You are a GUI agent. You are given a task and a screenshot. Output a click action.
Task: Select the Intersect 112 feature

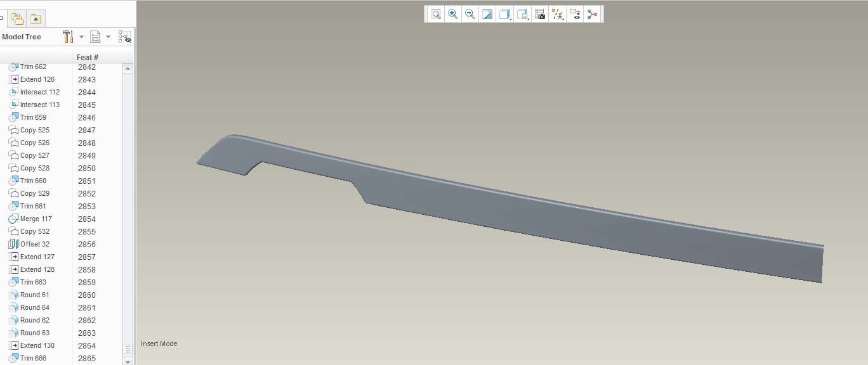(x=34, y=92)
